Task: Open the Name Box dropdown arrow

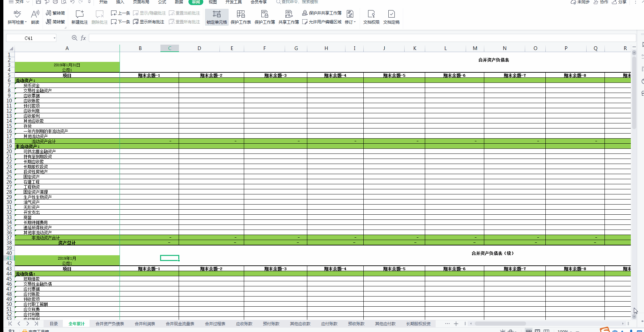Action: pyautogui.click(x=54, y=38)
